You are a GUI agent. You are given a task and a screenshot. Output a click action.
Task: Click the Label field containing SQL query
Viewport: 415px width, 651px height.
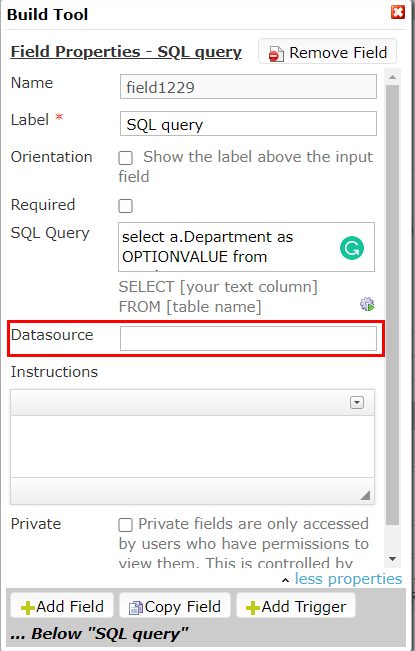[x=248, y=123]
